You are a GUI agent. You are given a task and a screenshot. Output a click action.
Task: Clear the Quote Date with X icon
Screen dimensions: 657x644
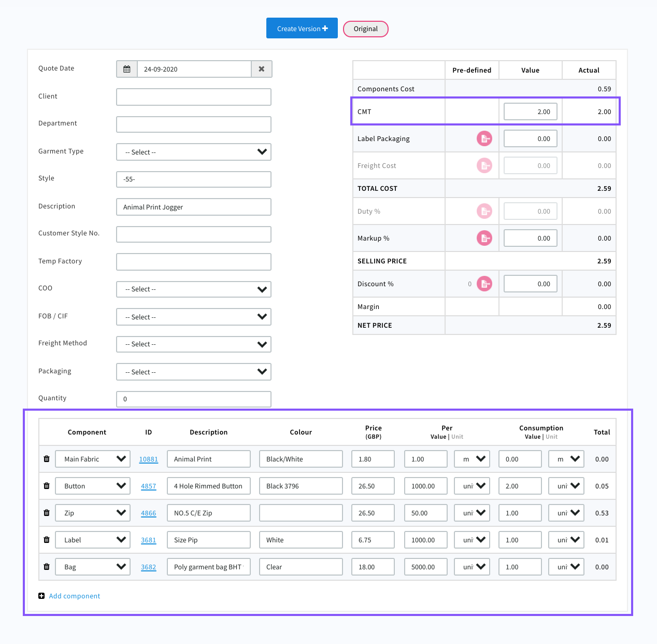(x=262, y=69)
